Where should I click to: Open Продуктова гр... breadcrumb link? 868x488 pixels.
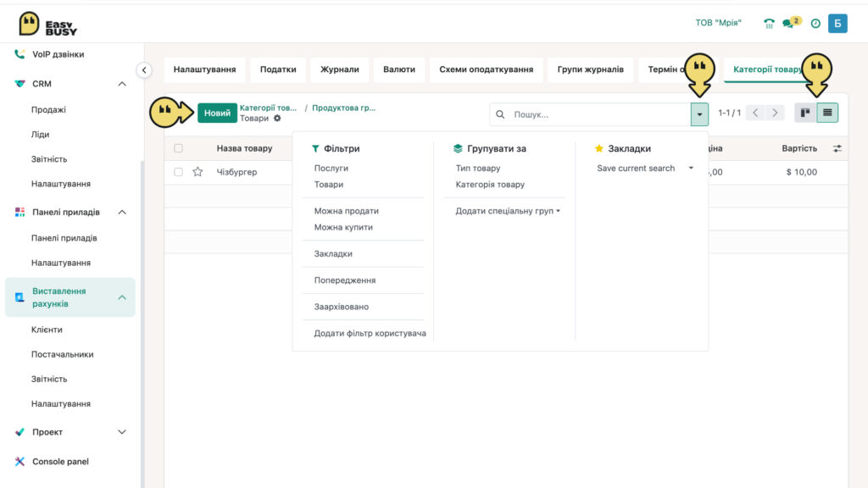pos(344,108)
